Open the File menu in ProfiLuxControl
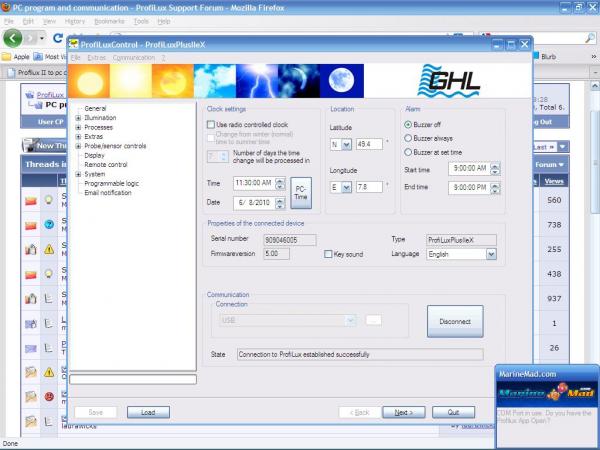This screenshot has height=450, width=600. (76, 57)
